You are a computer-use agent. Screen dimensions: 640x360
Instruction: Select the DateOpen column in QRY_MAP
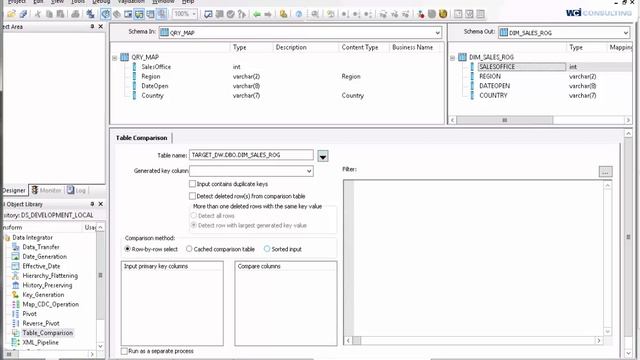click(155, 86)
